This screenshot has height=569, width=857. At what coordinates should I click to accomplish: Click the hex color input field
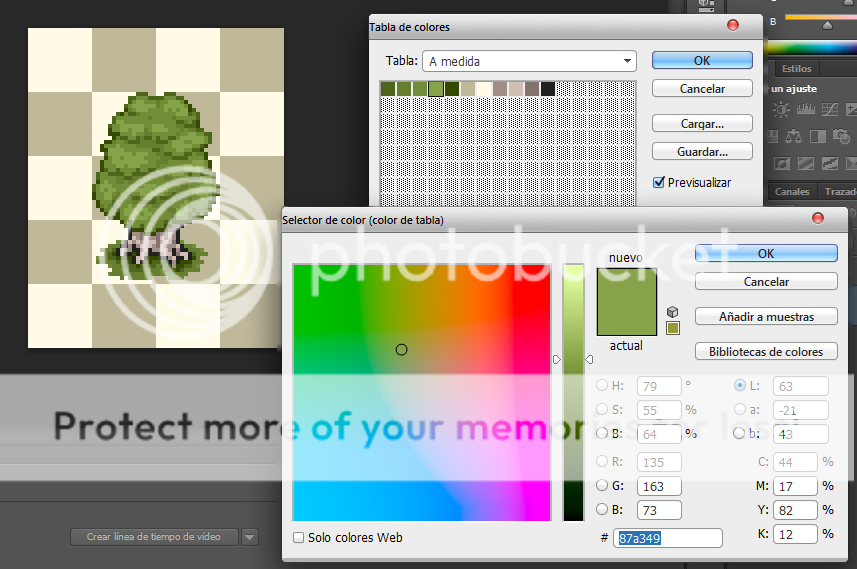(x=669, y=538)
